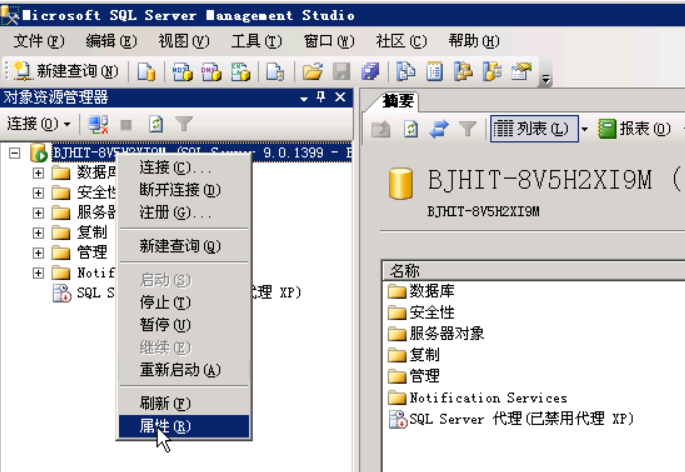685x472 pixels.
Task: Open the 文件(F) menu
Action: [39, 41]
